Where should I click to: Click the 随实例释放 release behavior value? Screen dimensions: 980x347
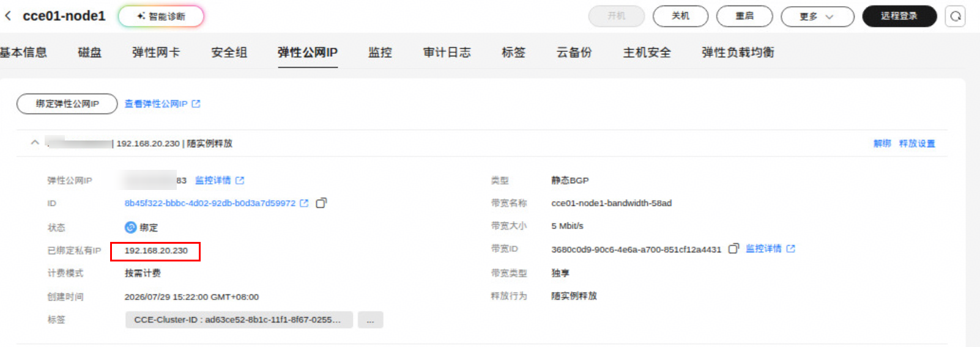[x=574, y=296]
